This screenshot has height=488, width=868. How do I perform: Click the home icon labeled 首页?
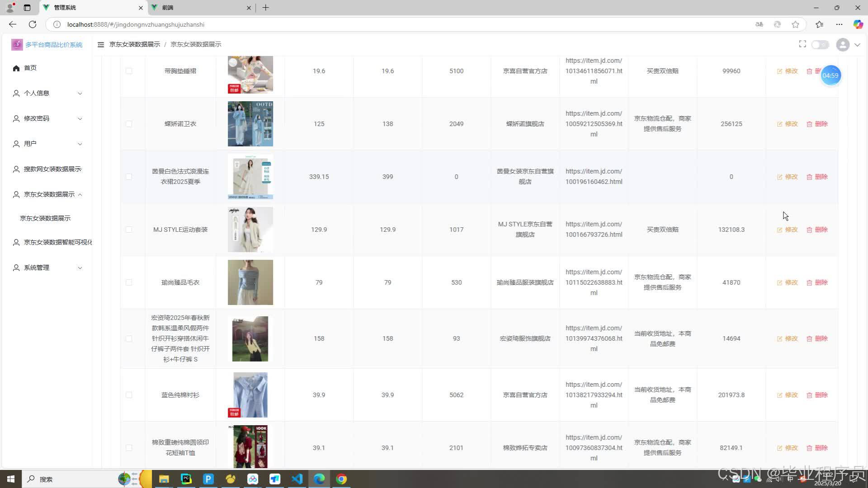coord(16,68)
